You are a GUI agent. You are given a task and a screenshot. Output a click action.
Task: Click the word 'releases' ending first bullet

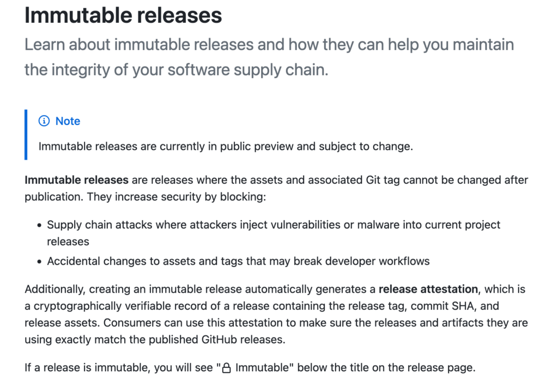(x=68, y=242)
